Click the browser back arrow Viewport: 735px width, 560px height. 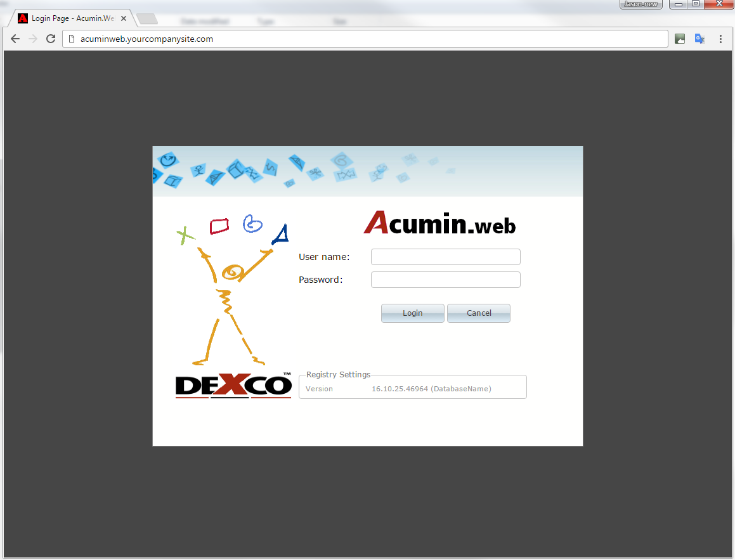(x=15, y=39)
